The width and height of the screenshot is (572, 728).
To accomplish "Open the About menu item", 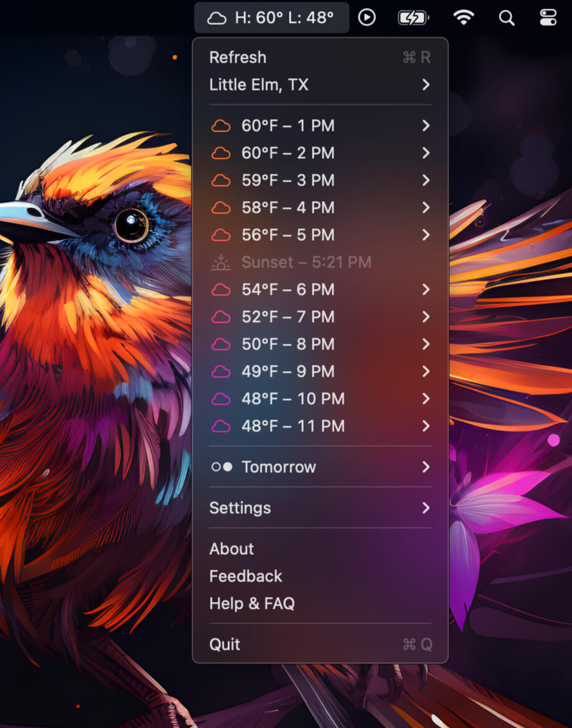I will [232, 549].
